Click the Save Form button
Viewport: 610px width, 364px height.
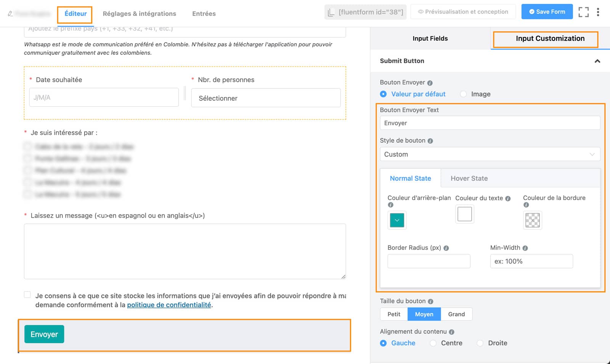click(x=547, y=11)
